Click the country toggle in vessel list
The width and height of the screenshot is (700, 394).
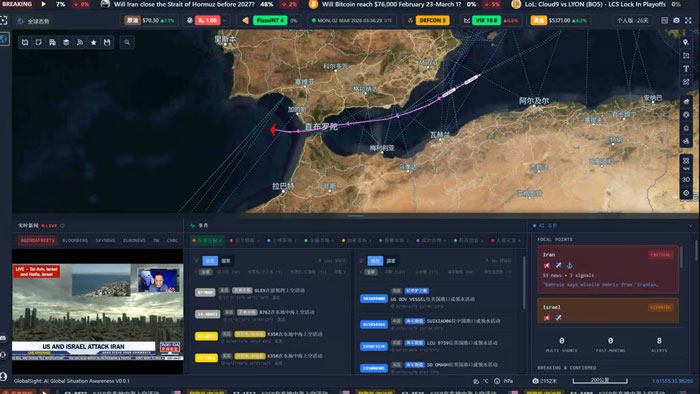click(391, 261)
